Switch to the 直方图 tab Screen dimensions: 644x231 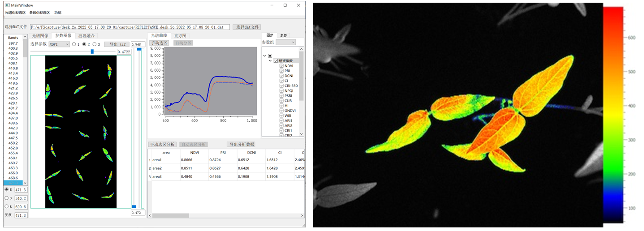(180, 35)
